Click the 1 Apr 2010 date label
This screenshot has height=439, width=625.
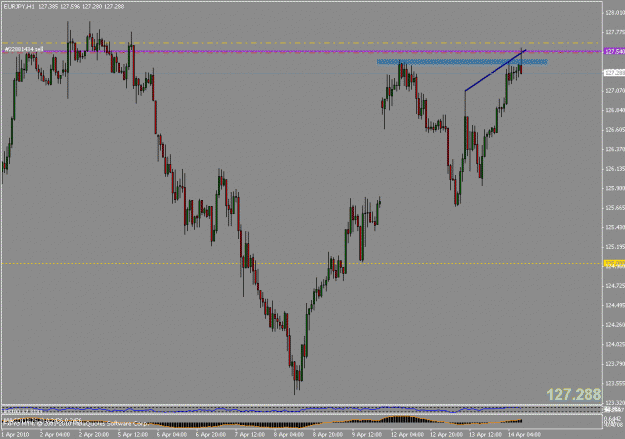click(x=15, y=434)
